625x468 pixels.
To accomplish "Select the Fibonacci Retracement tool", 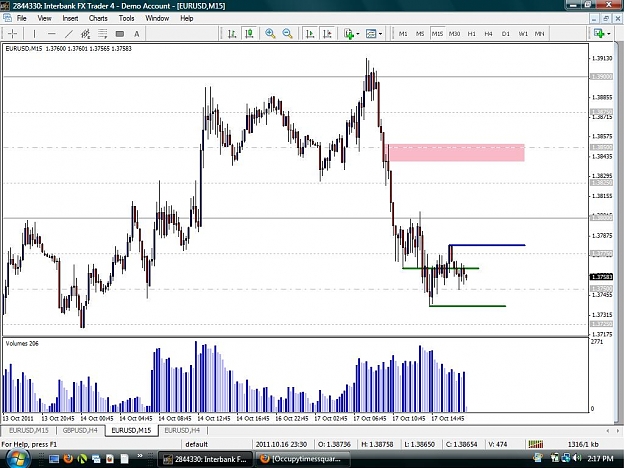I will (102, 34).
